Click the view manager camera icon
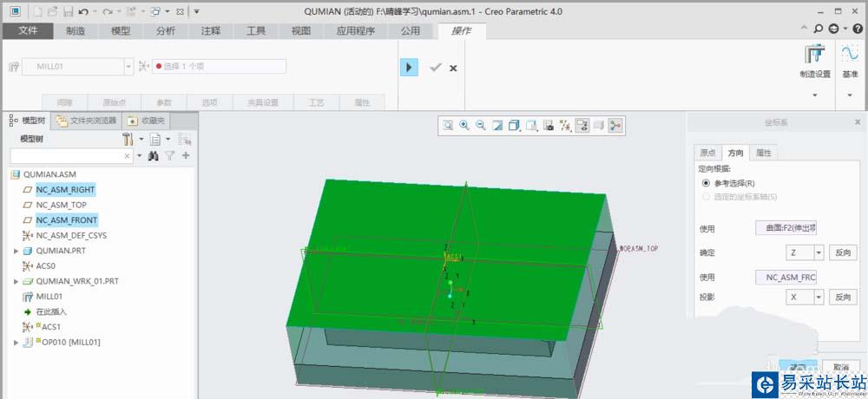 click(549, 126)
